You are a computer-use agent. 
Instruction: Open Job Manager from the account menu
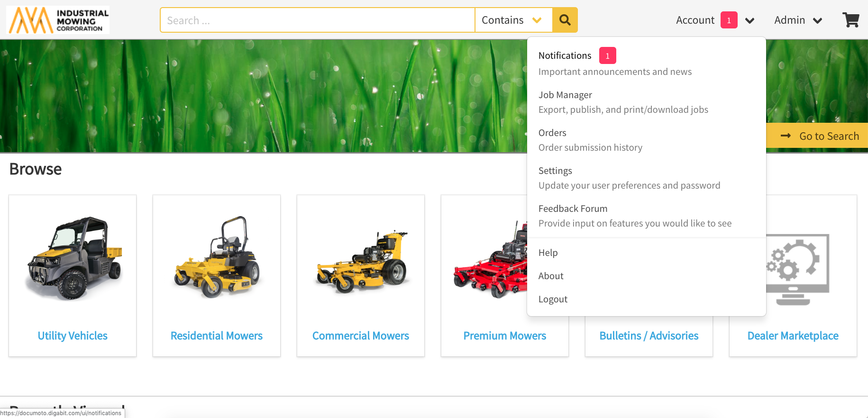[565, 95]
